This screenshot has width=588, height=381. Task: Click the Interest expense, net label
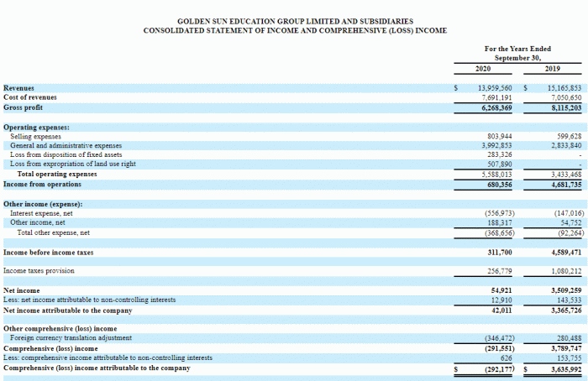[41, 213]
